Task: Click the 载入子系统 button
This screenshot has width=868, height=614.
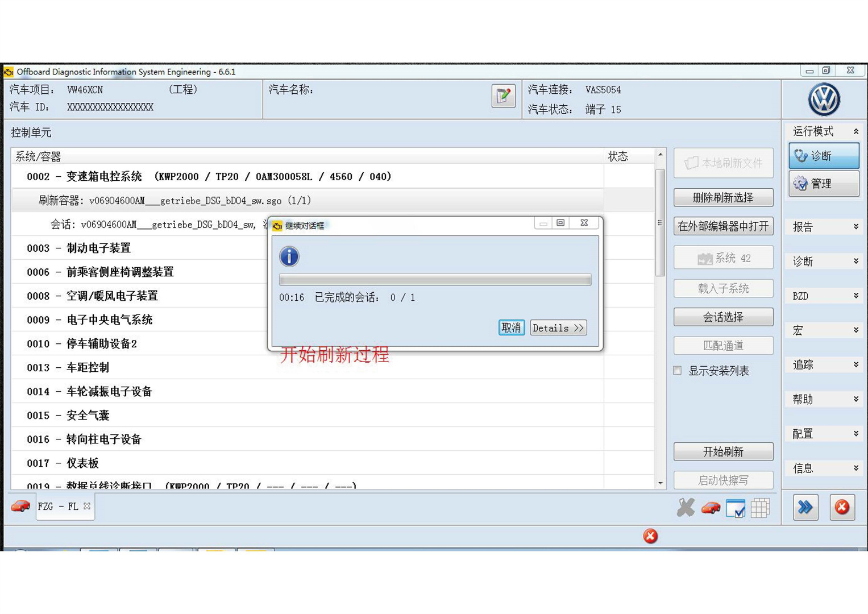Action: point(723,288)
